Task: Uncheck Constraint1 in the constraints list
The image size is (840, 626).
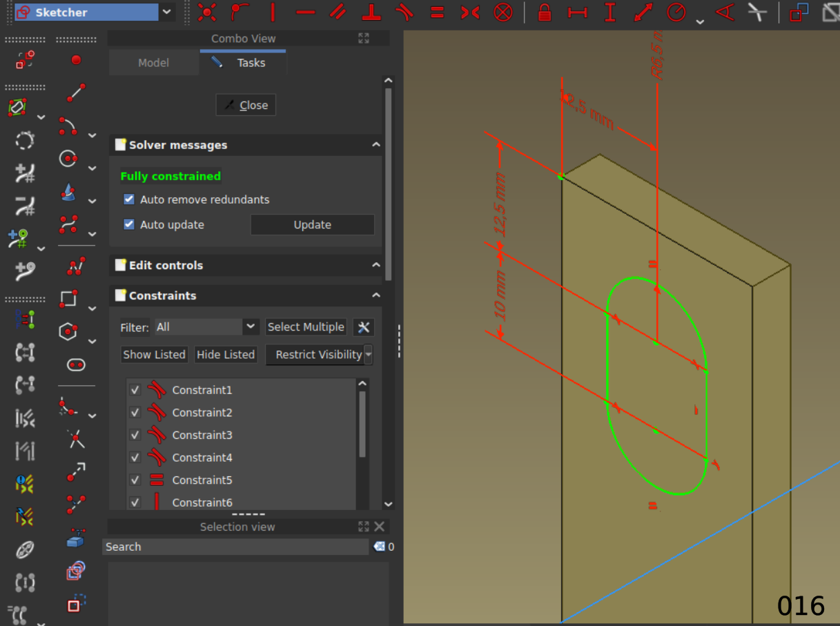Action: click(135, 390)
